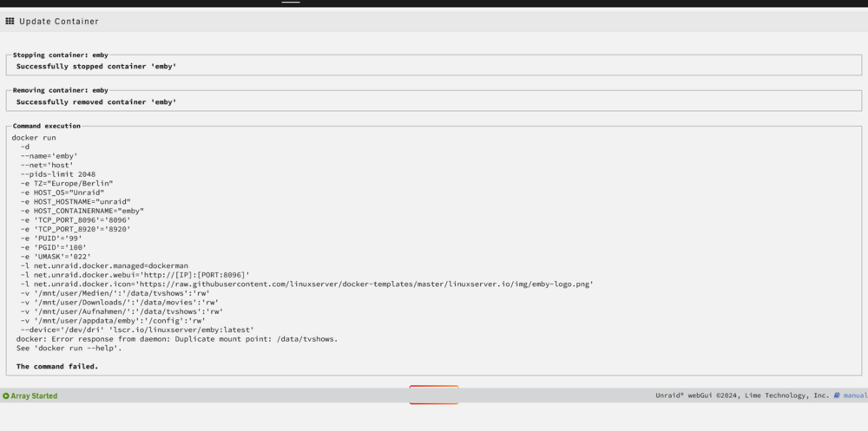This screenshot has height=431, width=868.
Task: Click the manual book icon
Action: tap(837, 395)
